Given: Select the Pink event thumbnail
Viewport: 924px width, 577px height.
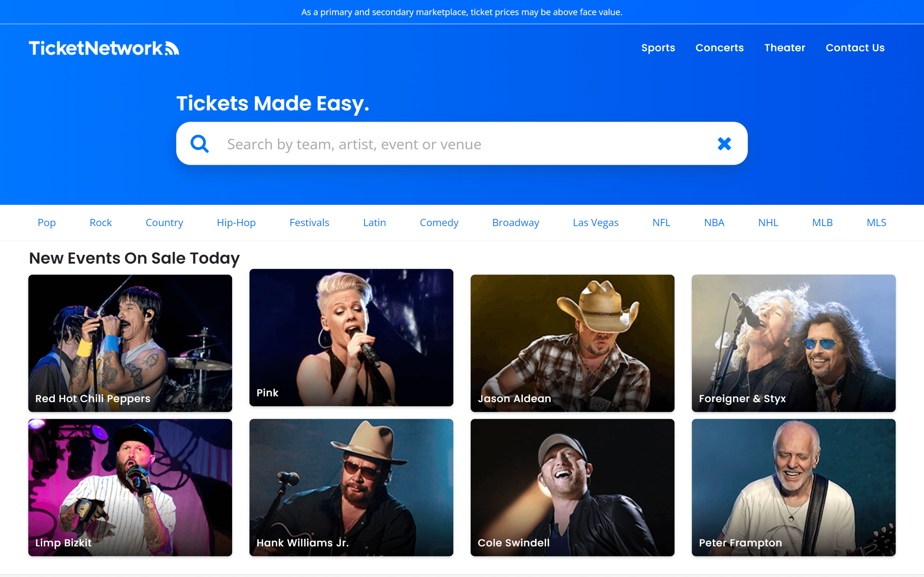Looking at the screenshot, I should coord(351,337).
